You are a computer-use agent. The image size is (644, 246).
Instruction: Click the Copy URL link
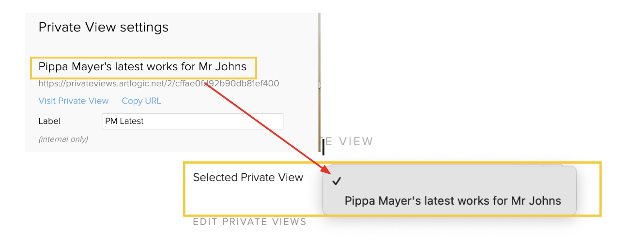pos(141,101)
